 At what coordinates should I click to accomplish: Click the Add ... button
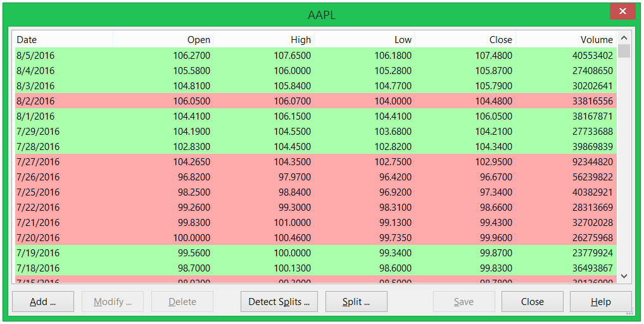tap(43, 302)
